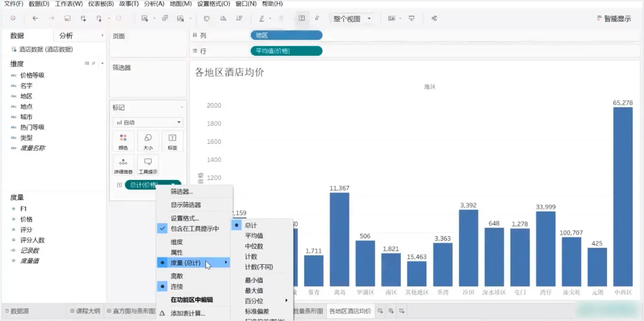The width and height of the screenshot is (644, 321).
Task: Open dropdown arrow on 总计(价格) pill
Action: 173,185
